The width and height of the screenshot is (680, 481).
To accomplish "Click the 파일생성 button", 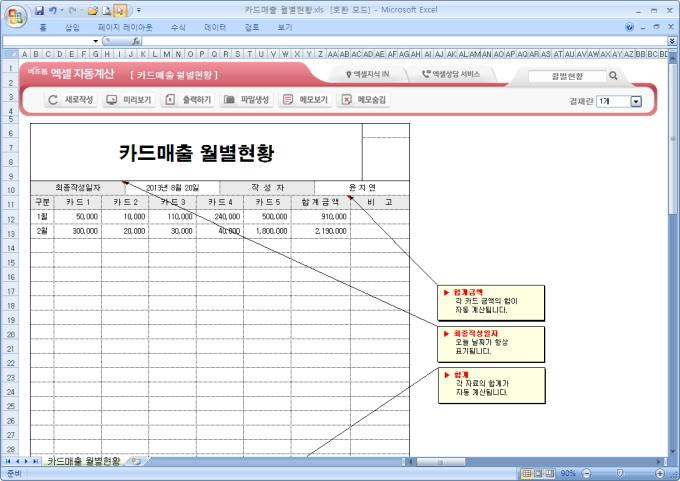I will [247, 100].
